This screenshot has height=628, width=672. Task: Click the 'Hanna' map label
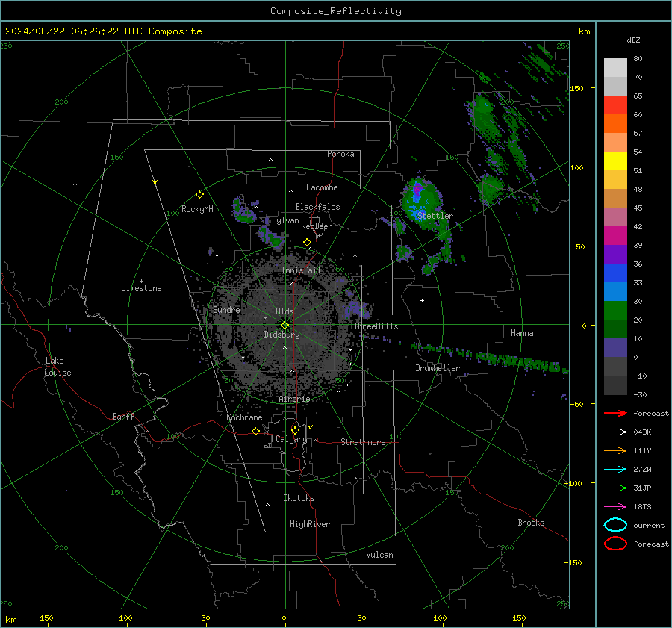[522, 333]
